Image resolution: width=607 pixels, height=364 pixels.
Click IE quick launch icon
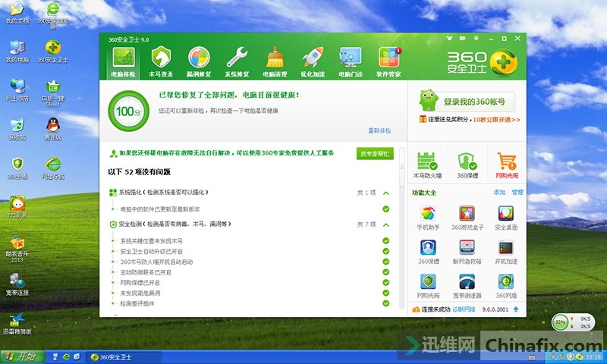66,356
